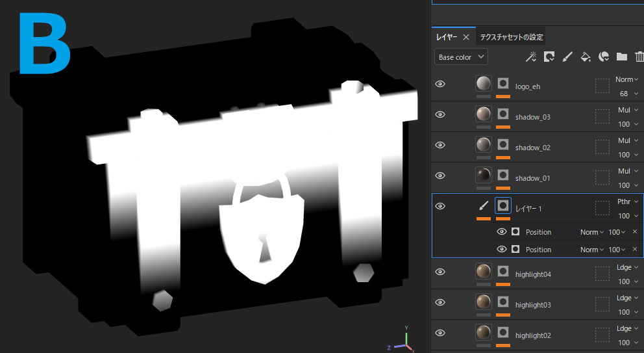Create a new layer folder
644x353 pixels.
tap(621, 57)
